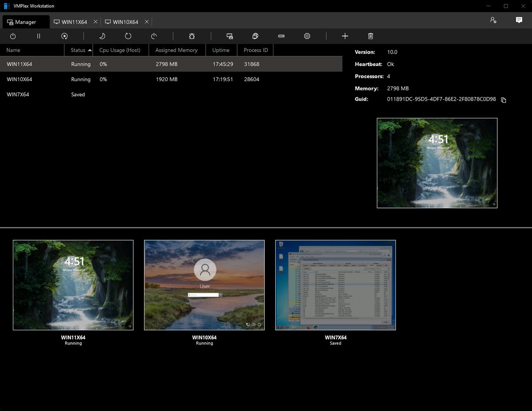532x411 pixels.
Task: Copy the Guid to clipboard
Action: click(504, 100)
